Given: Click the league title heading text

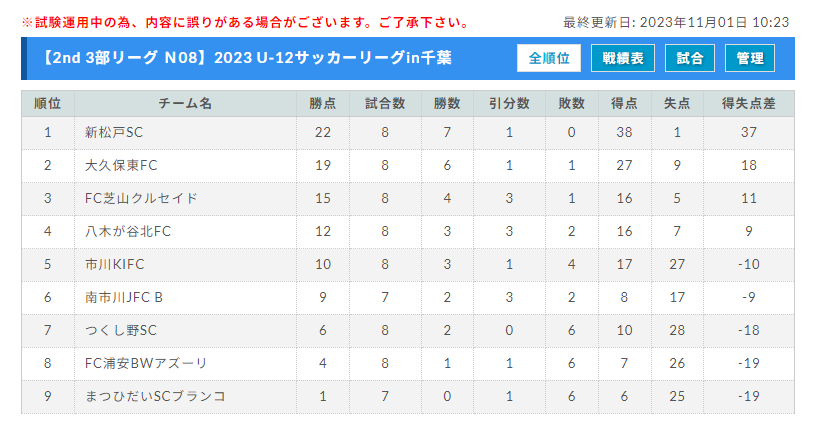Looking at the screenshot, I should click(x=246, y=58).
